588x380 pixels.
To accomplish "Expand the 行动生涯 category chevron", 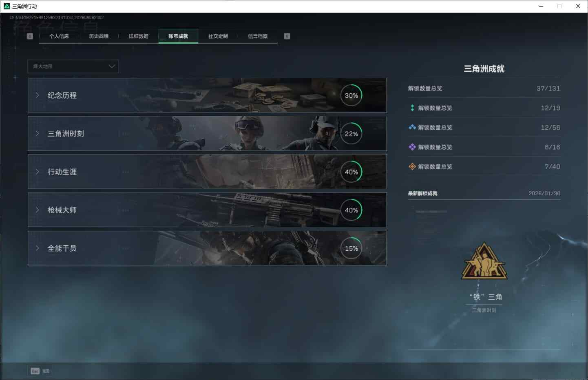I will pyautogui.click(x=37, y=172).
